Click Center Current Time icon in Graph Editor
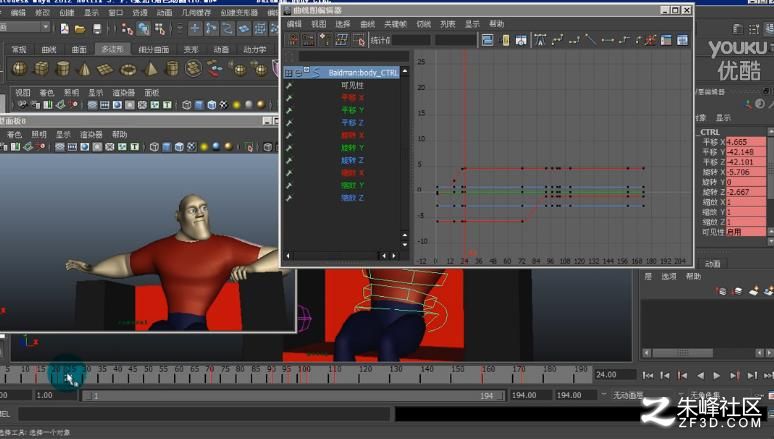The image size is (774, 439). (x=521, y=40)
